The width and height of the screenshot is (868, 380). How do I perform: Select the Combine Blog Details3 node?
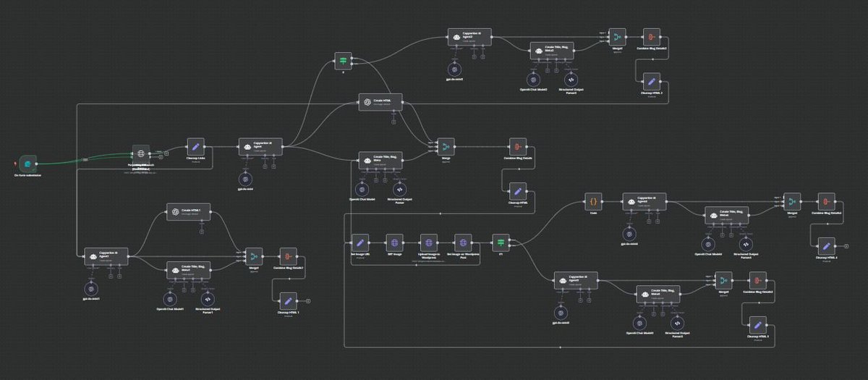pos(758,280)
